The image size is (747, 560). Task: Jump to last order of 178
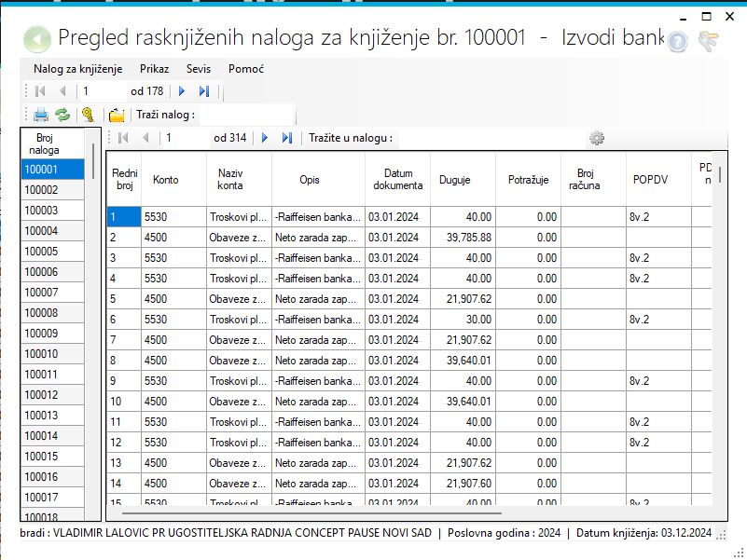coord(204,91)
